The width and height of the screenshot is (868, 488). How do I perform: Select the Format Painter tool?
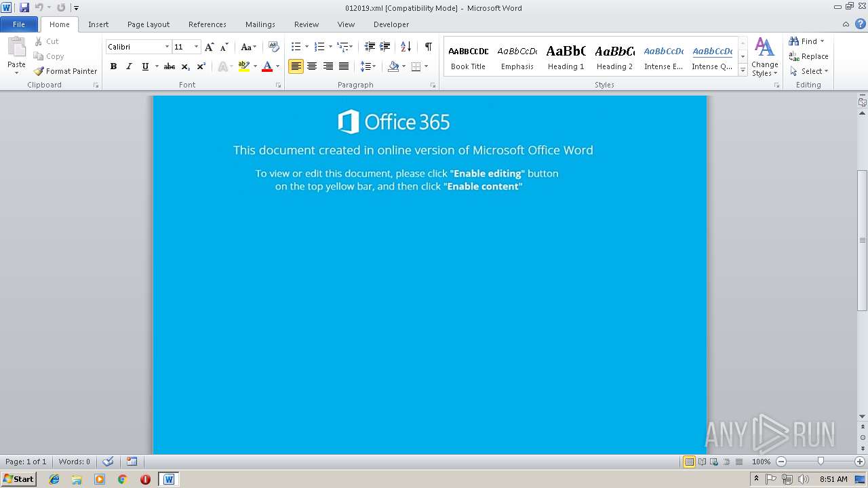(x=65, y=71)
